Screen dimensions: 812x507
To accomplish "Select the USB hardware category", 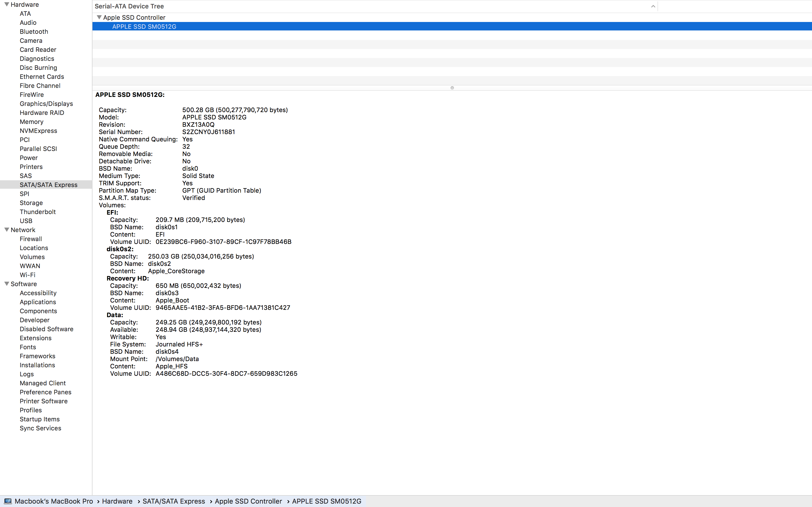I will 26,221.
